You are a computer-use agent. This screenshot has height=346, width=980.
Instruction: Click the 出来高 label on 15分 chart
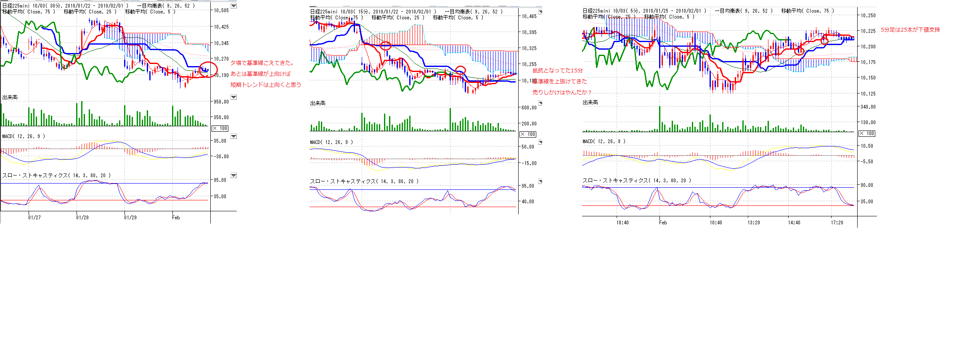(x=318, y=103)
